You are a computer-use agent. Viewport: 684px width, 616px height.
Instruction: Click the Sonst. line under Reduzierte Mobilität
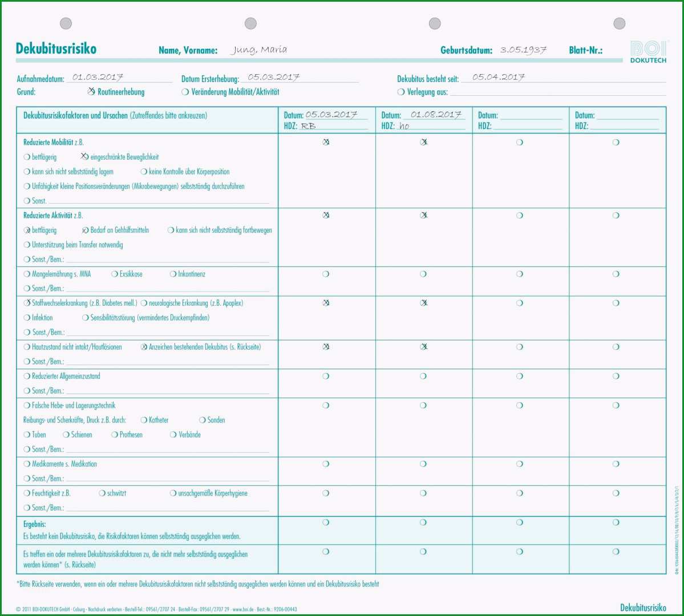pos(159,201)
